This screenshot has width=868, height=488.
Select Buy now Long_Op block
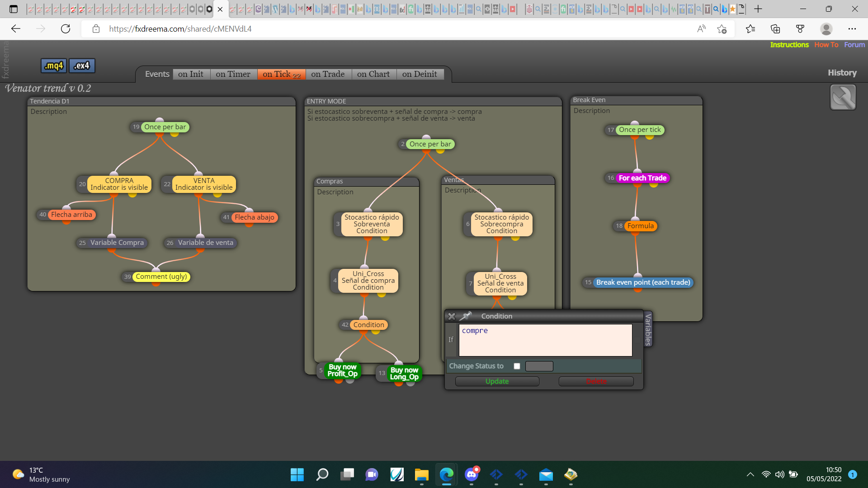click(x=404, y=373)
